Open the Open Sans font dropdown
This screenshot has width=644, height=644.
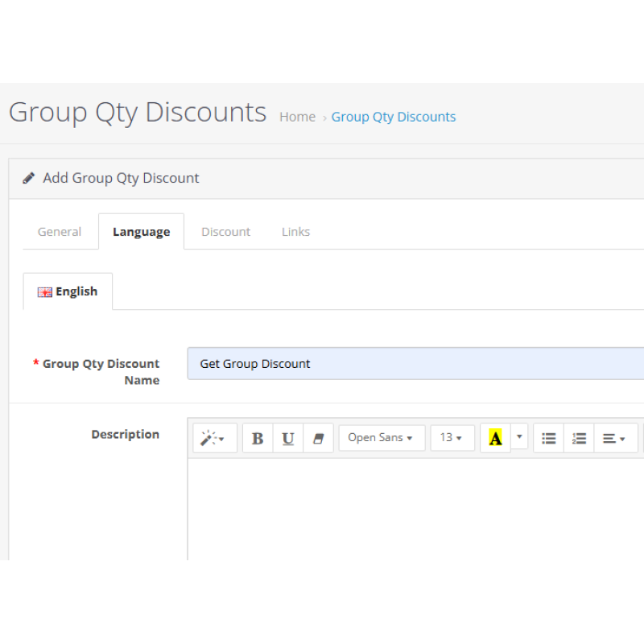[x=381, y=438]
